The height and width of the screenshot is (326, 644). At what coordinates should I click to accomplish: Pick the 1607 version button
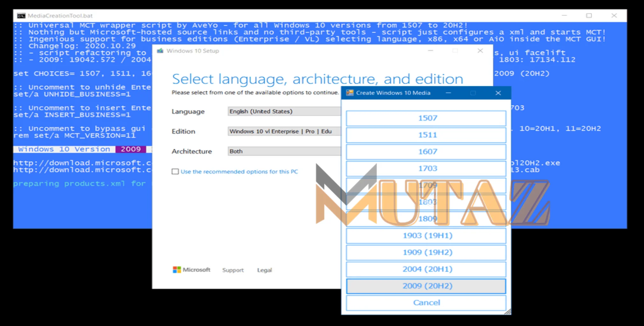[426, 152]
